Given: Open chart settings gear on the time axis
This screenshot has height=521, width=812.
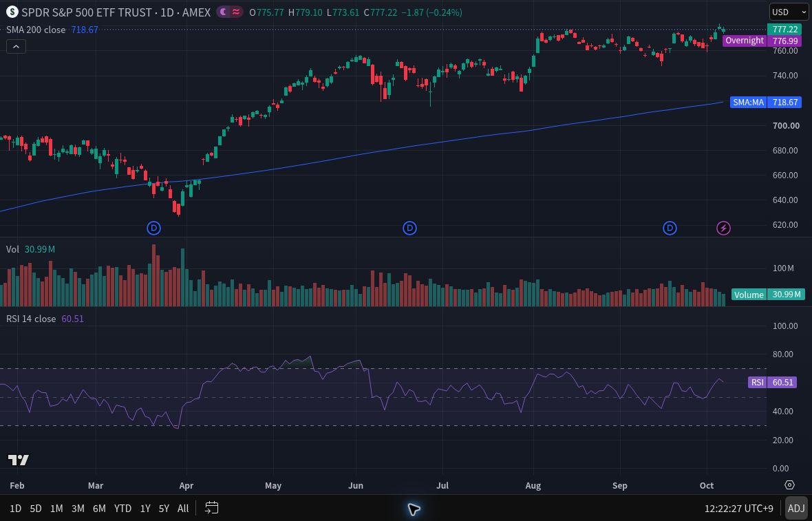Looking at the screenshot, I should tap(789, 485).
